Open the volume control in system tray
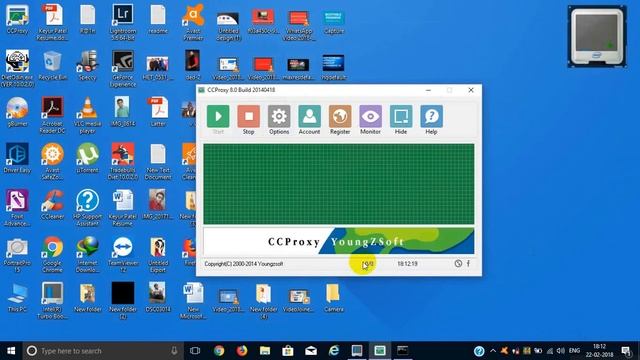Viewport: 640px width, 360px height. pyautogui.click(x=560, y=351)
